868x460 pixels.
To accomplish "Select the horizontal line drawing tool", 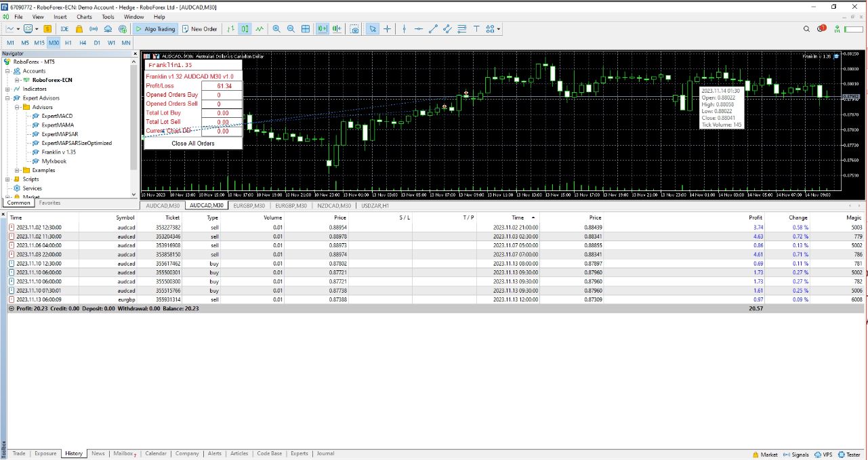I will coord(419,29).
